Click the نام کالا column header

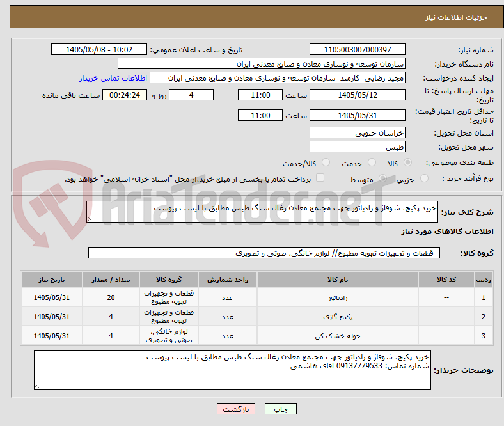(x=338, y=280)
